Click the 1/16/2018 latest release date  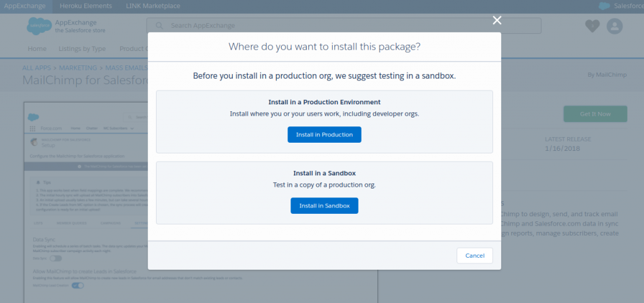click(562, 148)
